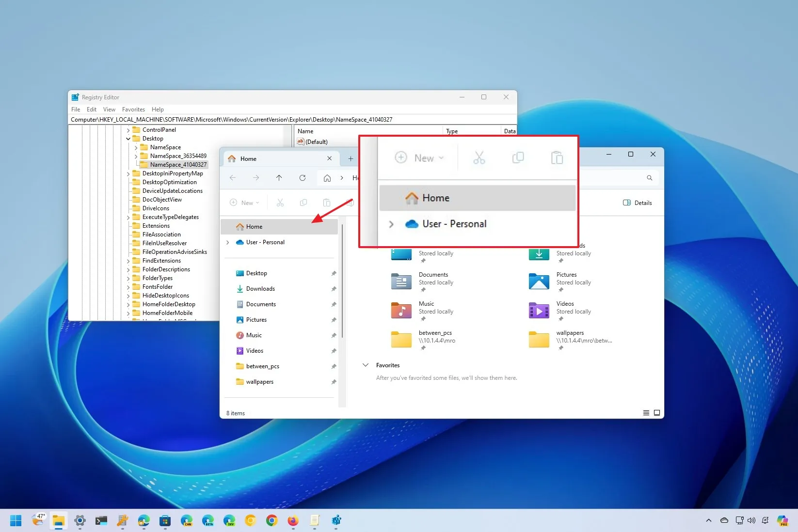Screen dimensions: 798x532
Task: Select the Cut icon in the toolbar
Action: coord(280,203)
